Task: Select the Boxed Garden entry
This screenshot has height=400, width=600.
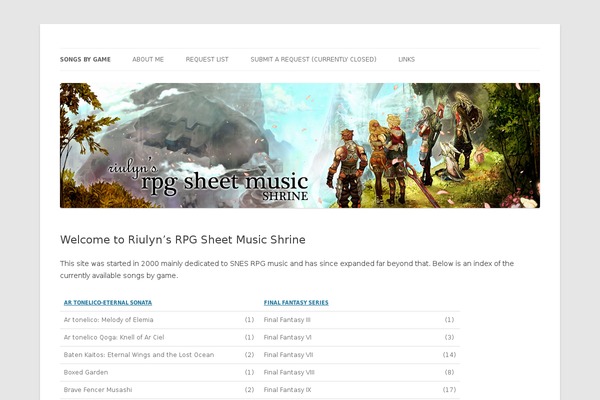Action: click(x=86, y=372)
